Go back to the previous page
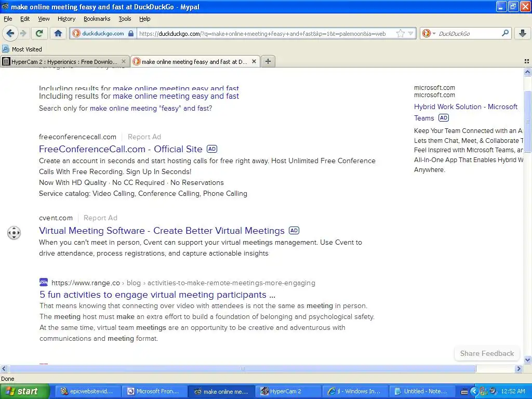532x399 pixels. 10,33
